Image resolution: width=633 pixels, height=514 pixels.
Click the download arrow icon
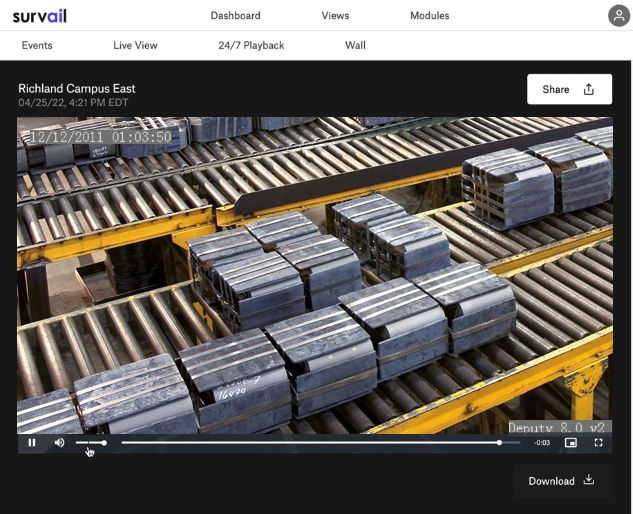(x=589, y=480)
